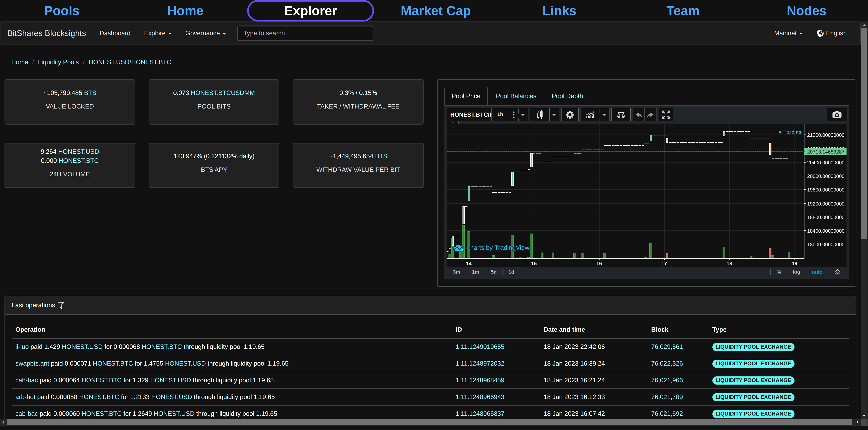
Task: Open the Liquidity Pools breadcrumb link
Action: pyautogui.click(x=58, y=62)
